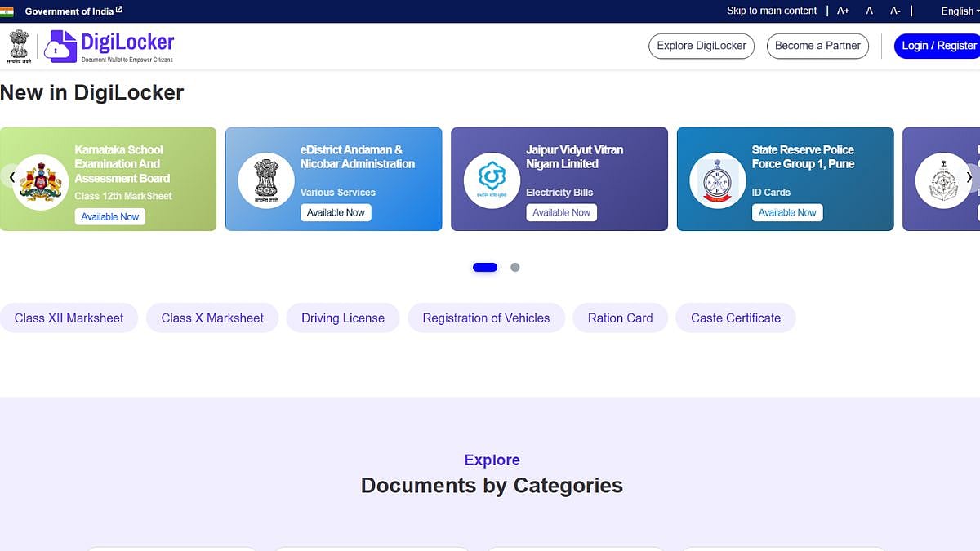Screen dimensions: 980x551
Task: Click the DigiLocker cloud logo icon
Action: [x=60, y=47]
